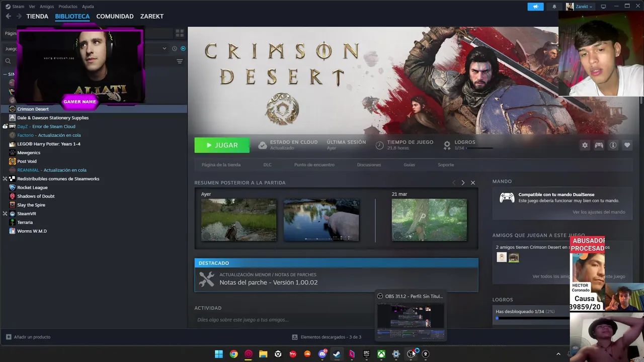Open the DLC tab
The width and height of the screenshot is (644, 362).
coord(267,165)
